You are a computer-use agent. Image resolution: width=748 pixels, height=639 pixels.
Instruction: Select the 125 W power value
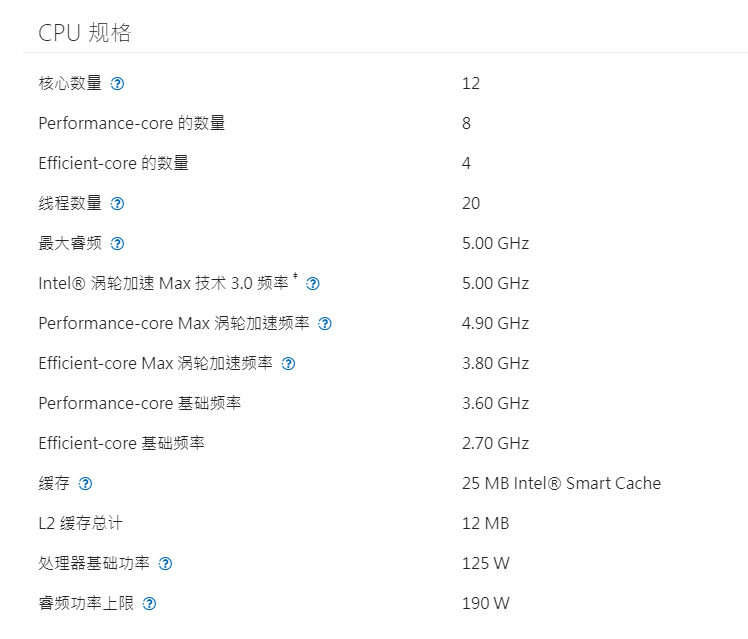[x=486, y=564]
